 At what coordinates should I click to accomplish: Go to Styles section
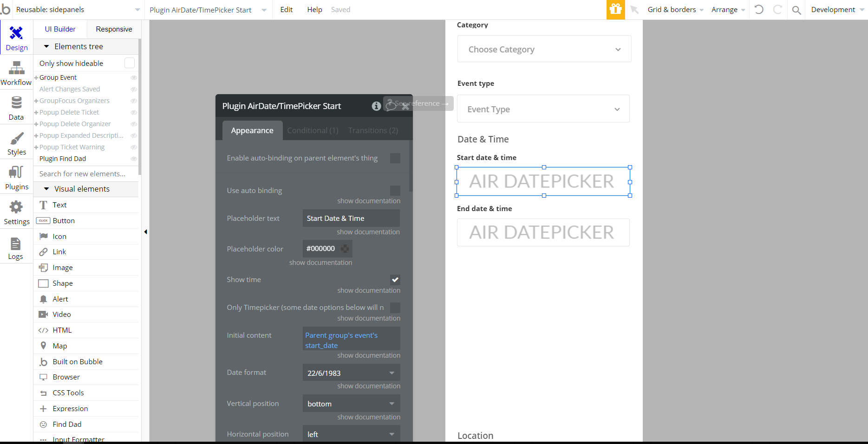click(x=16, y=143)
